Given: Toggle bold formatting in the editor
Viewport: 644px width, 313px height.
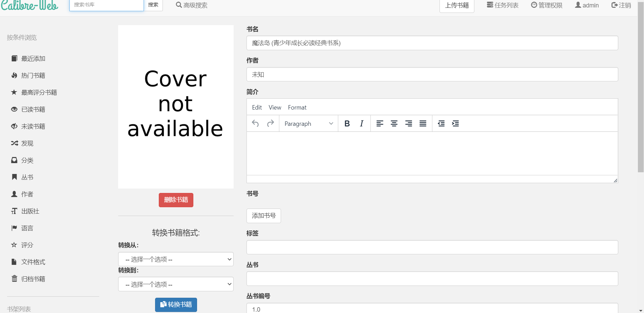Looking at the screenshot, I should (x=347, y=123).
